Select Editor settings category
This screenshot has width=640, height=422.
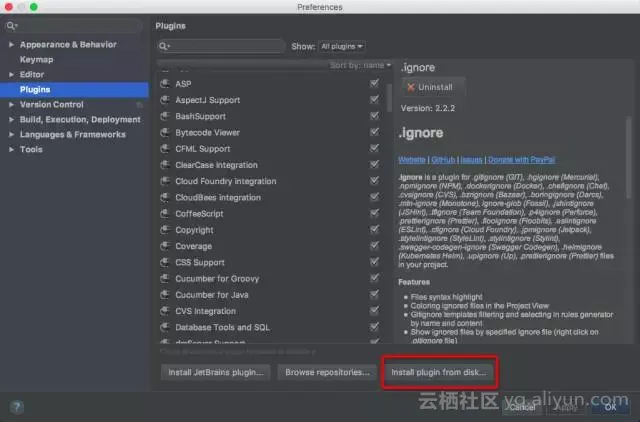click(32, 75)
